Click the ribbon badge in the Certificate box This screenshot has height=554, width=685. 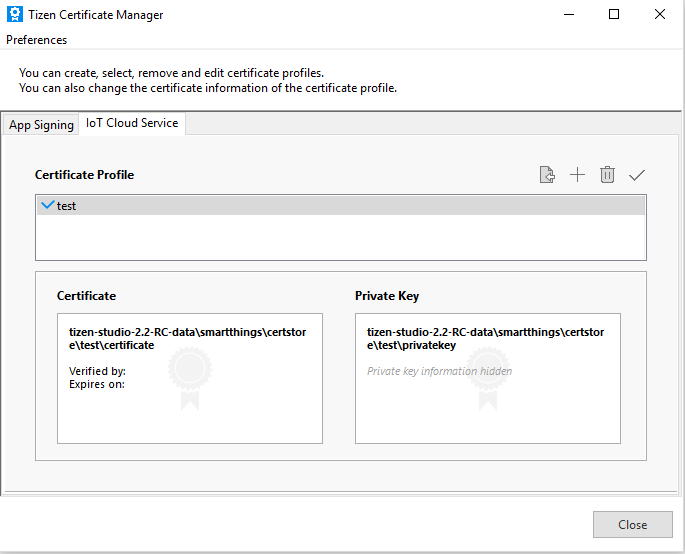pos(189,377)
